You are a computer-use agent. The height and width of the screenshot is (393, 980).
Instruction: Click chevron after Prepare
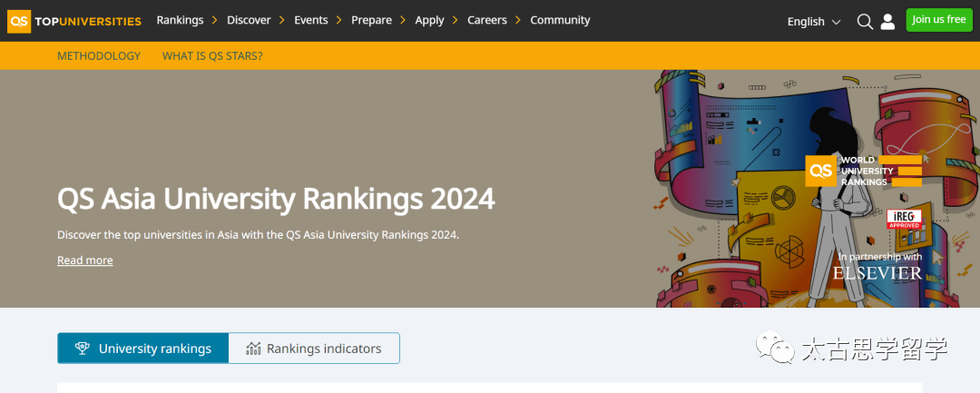403,20
